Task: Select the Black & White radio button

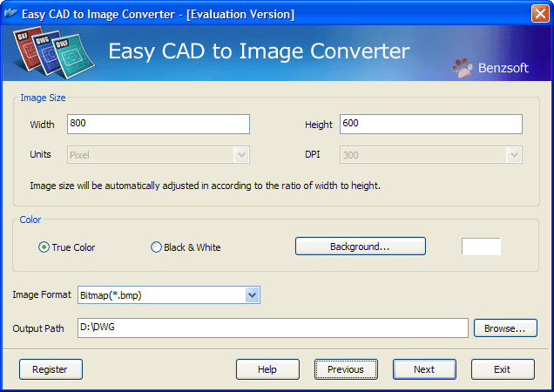Action: (x=156, y=247)
